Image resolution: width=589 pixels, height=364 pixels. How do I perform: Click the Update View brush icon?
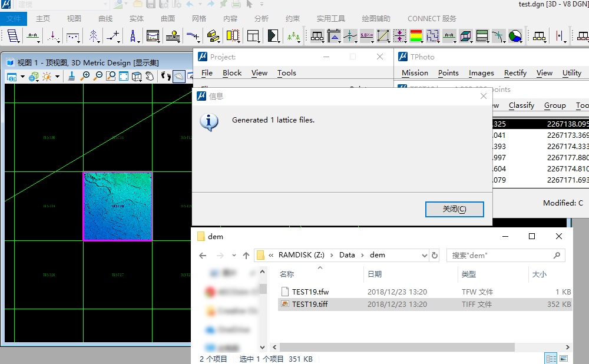72,77
